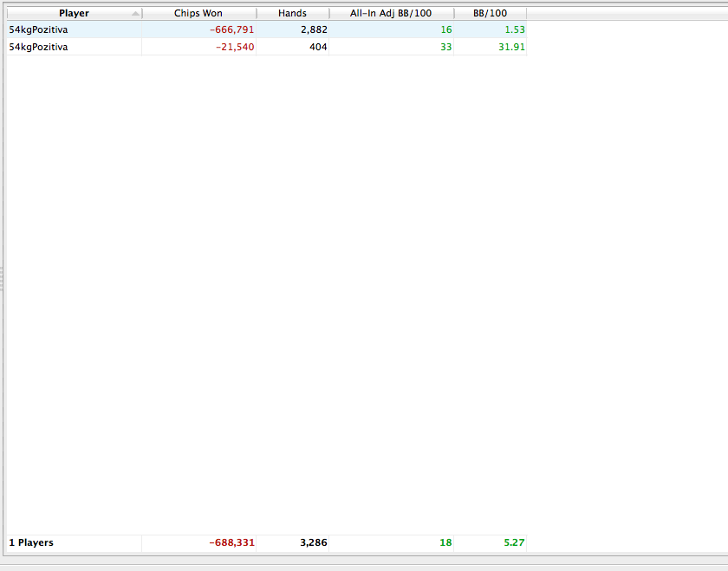Click the left panel splitter handle
The image size is (728, 571).
pyautogui.click(x=2, y=280)
